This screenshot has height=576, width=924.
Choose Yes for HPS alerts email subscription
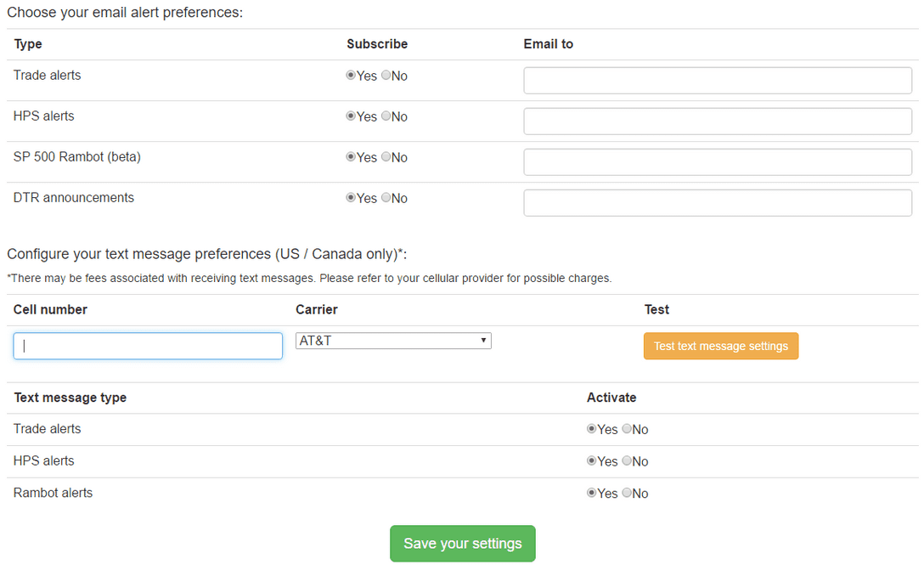coord(351,116)
